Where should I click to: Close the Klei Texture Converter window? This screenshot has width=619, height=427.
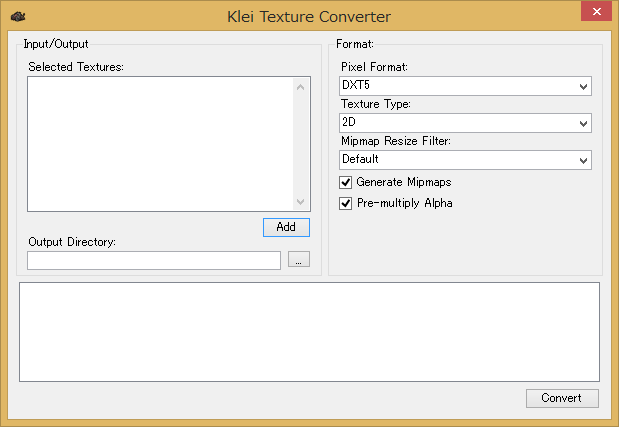pos(596,11)
